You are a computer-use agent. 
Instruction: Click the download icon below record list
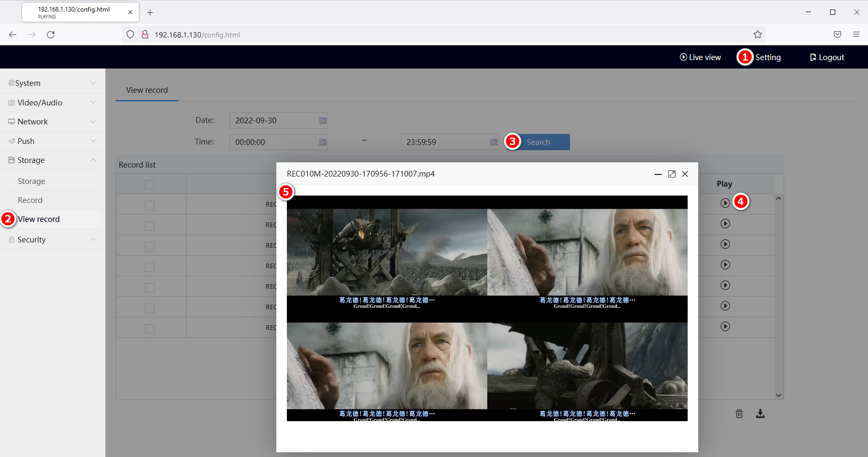[760, 414]
